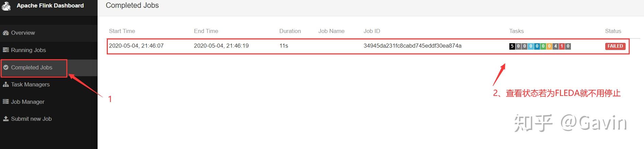Click the Job Manager server icon

[6, 102]
